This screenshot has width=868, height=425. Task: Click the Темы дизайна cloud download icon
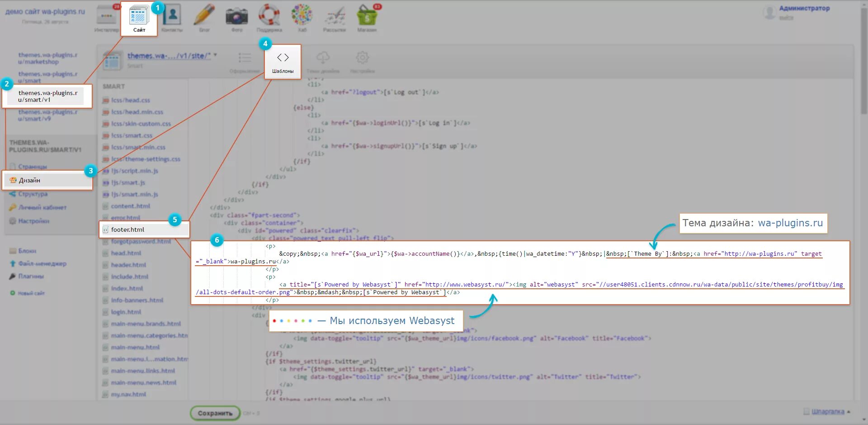point(323,57)
